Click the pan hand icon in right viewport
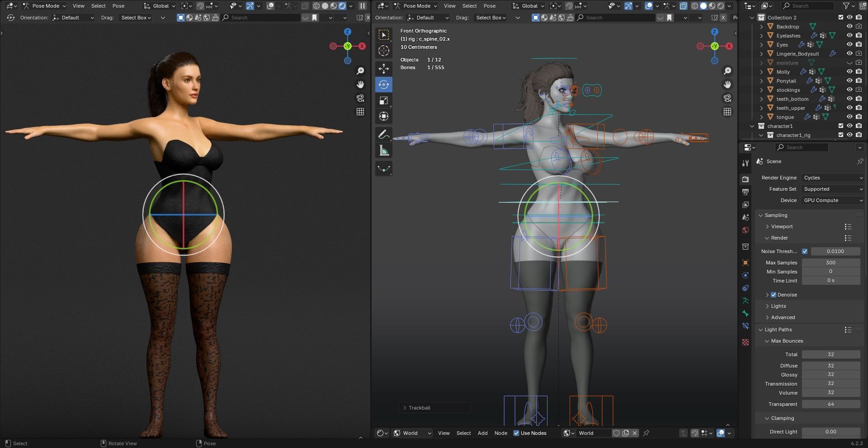 coord(727,85)
